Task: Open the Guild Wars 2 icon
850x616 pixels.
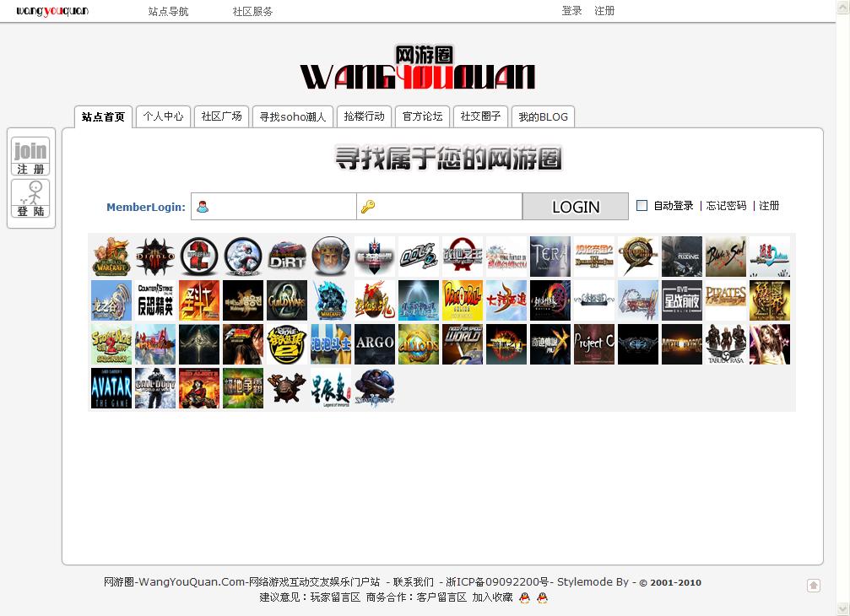Action: pyautogui.click(x=287, y=300)
